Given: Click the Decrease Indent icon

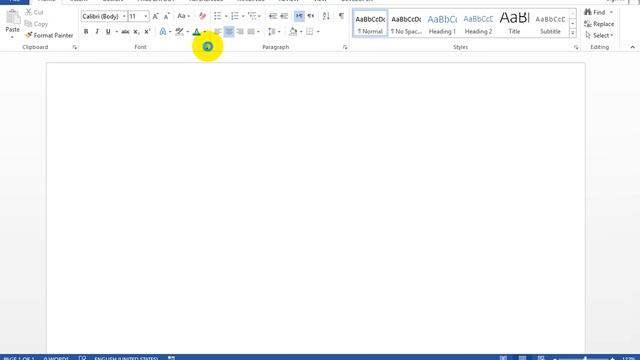Looking at the screenshot, I should click(x=273, y=16).
